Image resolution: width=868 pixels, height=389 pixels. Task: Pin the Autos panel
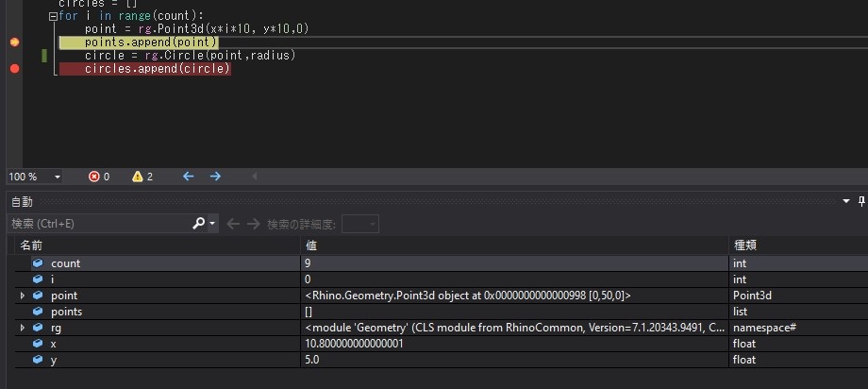point(861,201)
